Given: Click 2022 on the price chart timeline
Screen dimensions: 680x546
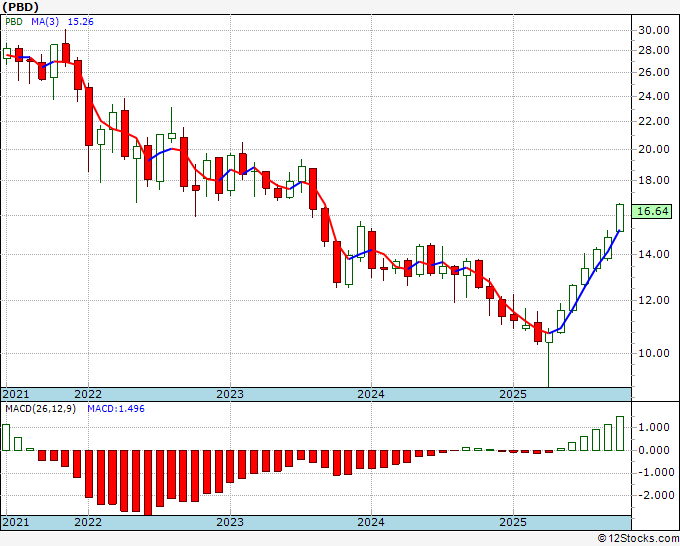Looking at the screenshot, I should 88,394.
